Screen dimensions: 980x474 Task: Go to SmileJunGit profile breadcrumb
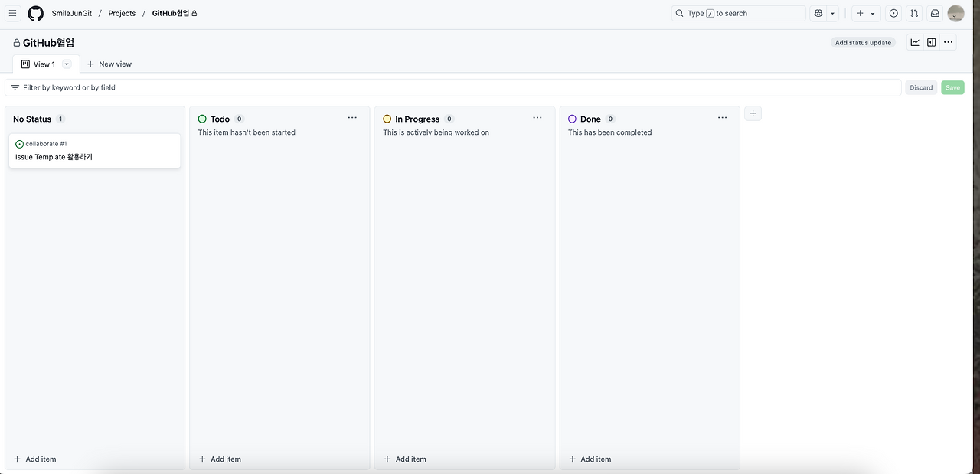pos(72,13)
